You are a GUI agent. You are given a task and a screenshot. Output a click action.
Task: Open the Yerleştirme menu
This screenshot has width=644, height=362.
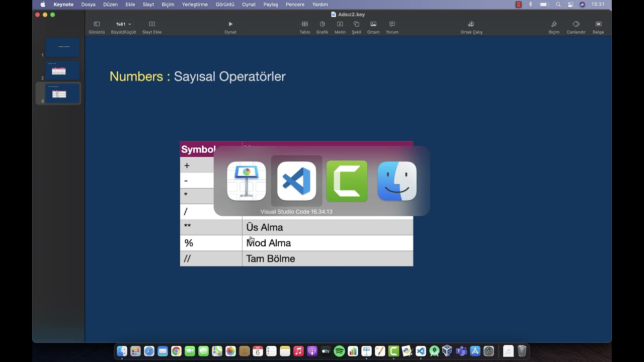pos(195,5)
